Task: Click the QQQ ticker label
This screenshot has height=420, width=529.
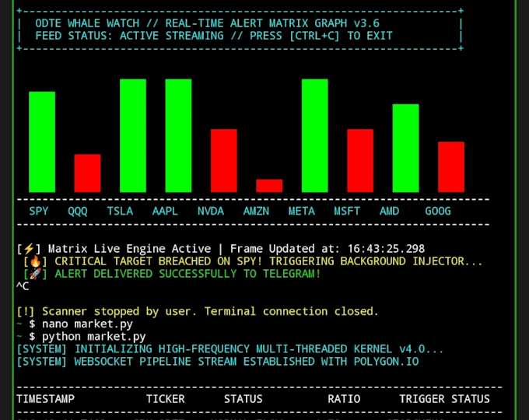Action: pyautogui.click(x=78, y=212)
